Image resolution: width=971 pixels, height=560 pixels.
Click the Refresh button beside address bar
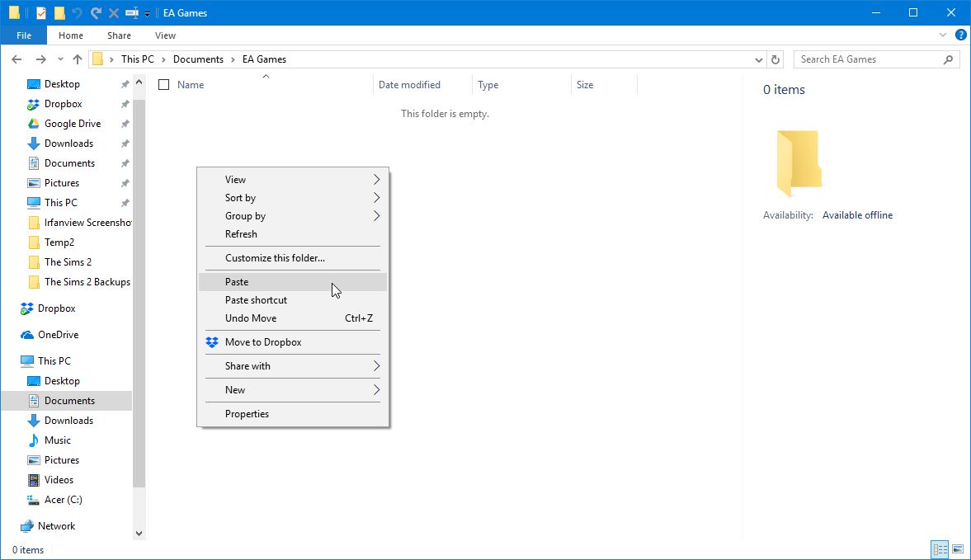tap(775, 59)
